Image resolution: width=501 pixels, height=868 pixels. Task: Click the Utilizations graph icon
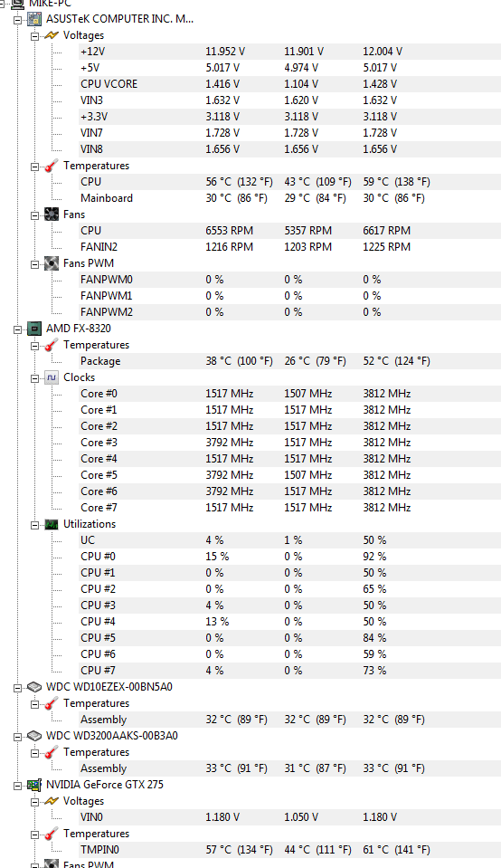click(x=52, y=524)
